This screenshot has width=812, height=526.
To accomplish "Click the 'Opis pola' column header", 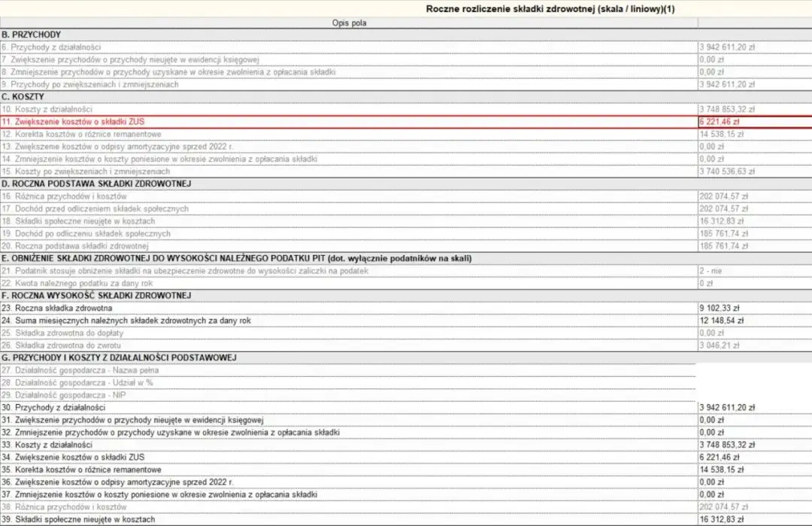I will pyautogui.click(x=349, y=23).
